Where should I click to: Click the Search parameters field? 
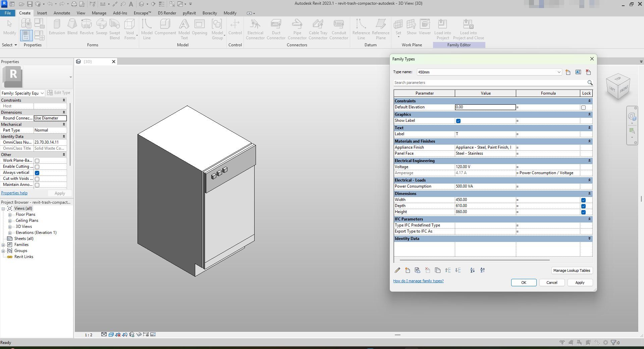490,83
